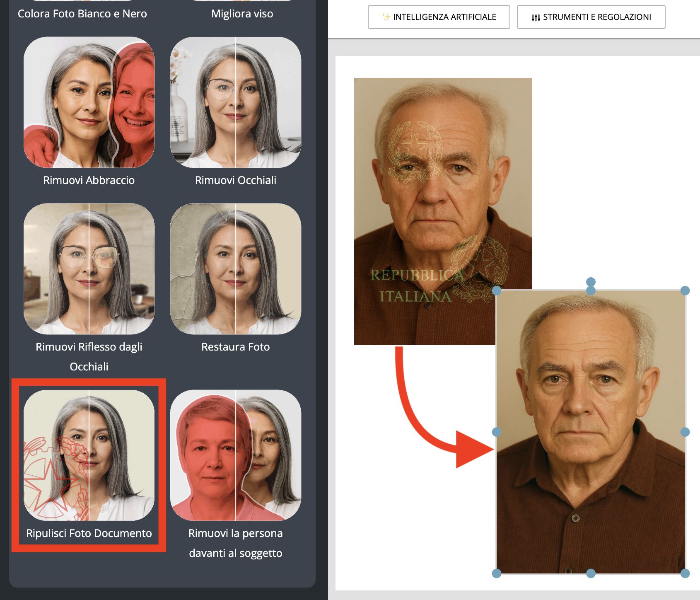The image size is (700, 600).
Task: Pick the Rimuovi Riflesso dagli Occhiali thumbnail
Action: 89,269
